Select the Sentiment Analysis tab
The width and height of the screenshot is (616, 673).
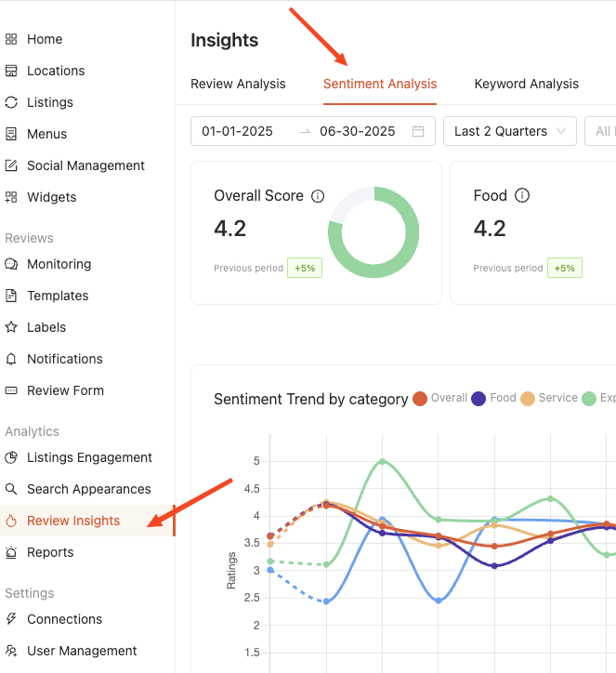380,84
